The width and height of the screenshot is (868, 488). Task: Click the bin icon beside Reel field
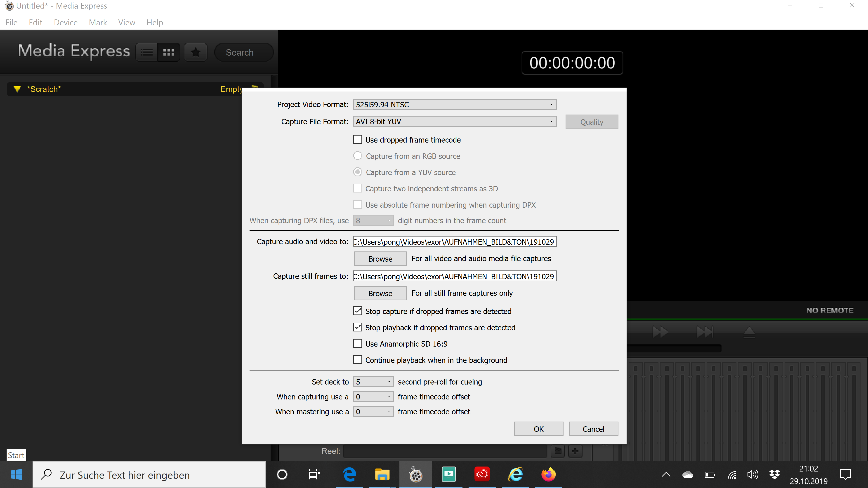(x=558, y=451)
